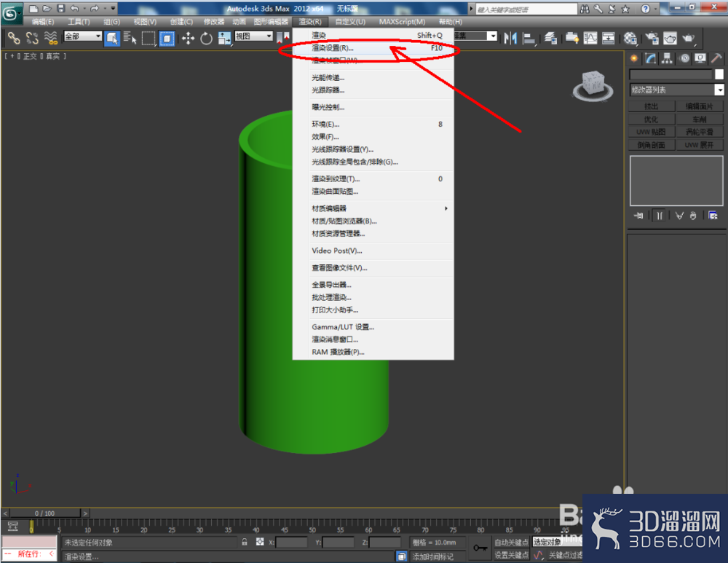728x563 pixels.
Task: Click the Align tool
Action: 529,38
